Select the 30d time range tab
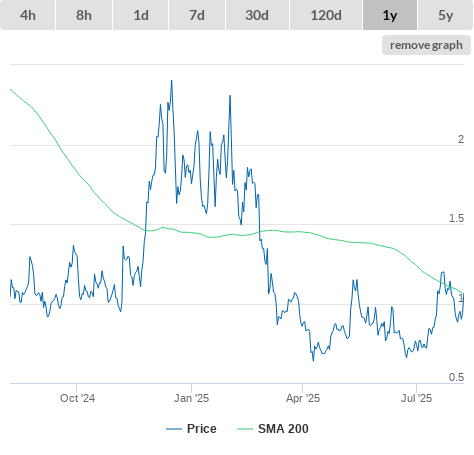This screenshot has height=455, width=474. (257, 15)
